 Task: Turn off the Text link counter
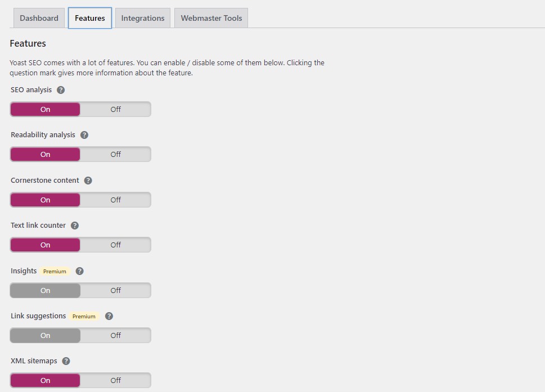click(115, 245)
